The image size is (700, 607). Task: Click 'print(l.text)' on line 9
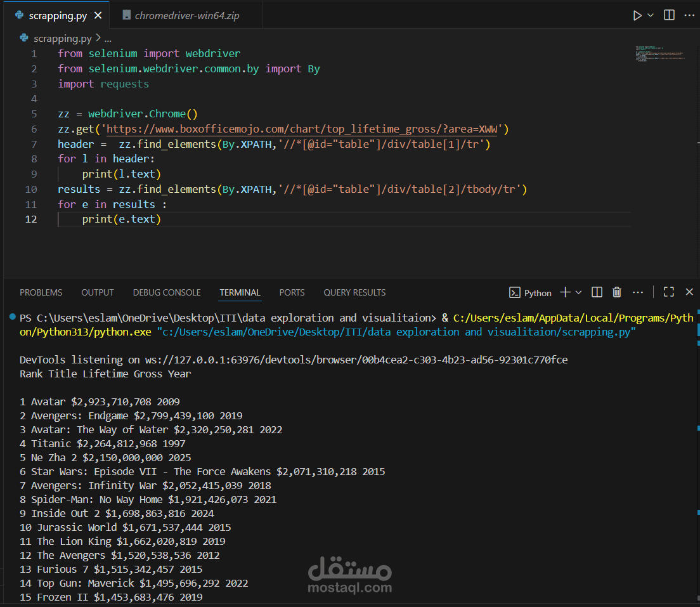(x=122, y=174)
